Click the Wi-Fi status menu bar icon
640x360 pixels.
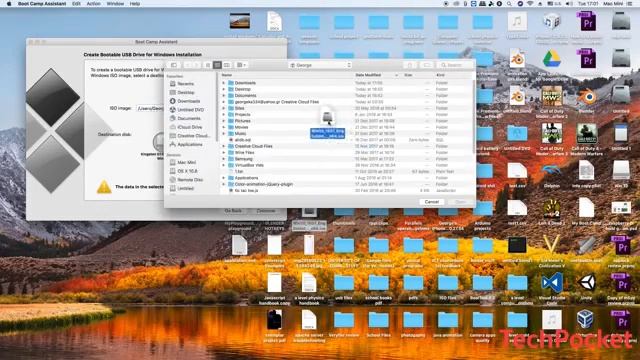tap(530, 4)
